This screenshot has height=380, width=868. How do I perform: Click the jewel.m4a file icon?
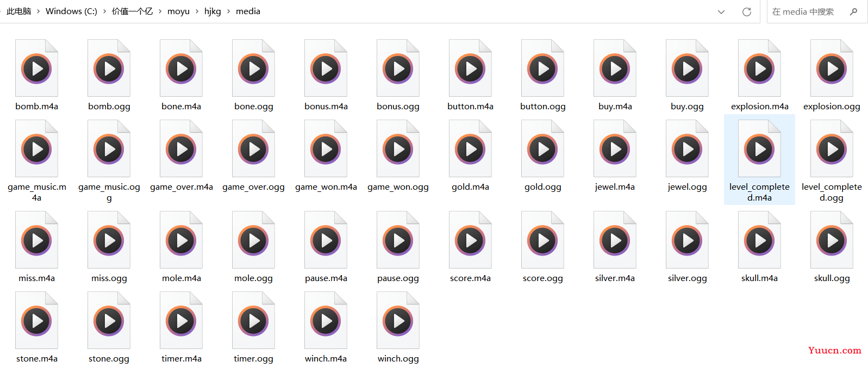coord(615,148)
